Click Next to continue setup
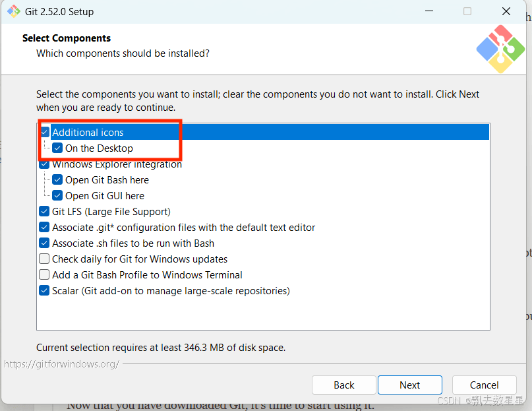The width and height of the screenshot is (532, 411). pyautogui.click(x=410, y=385)
